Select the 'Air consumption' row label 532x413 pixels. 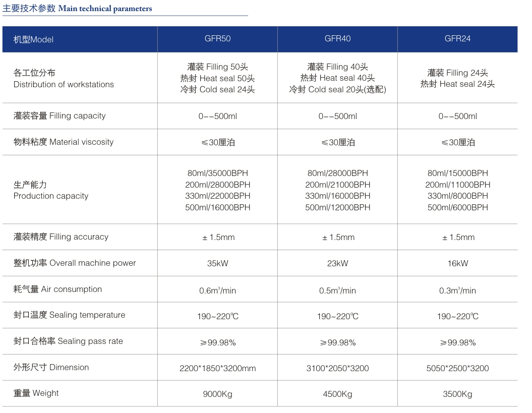(57, 289)
